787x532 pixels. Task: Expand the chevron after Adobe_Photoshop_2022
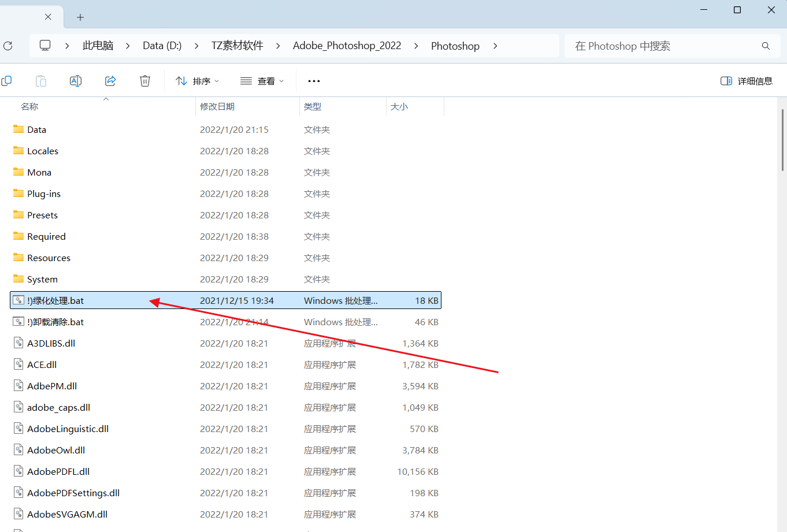tap(416, 46)
